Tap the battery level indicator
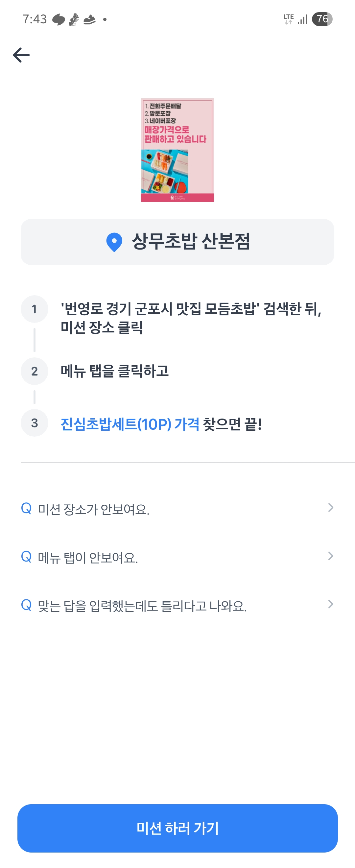This screenshot has width=355, height=868. click(322, 19)
